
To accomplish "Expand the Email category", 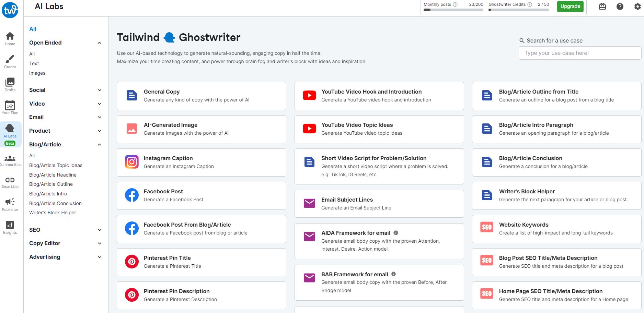I will point(100,117).
